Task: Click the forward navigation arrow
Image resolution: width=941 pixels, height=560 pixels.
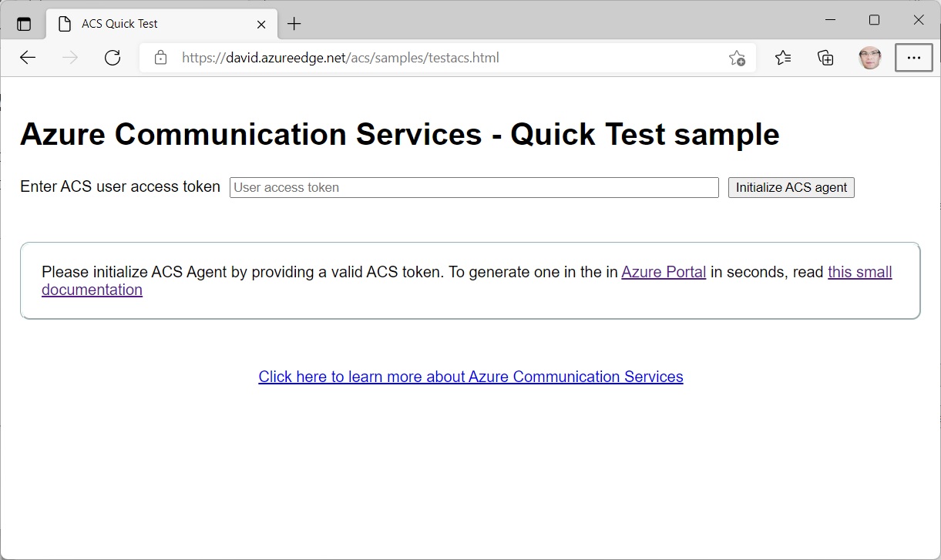Action: [70, 58]
